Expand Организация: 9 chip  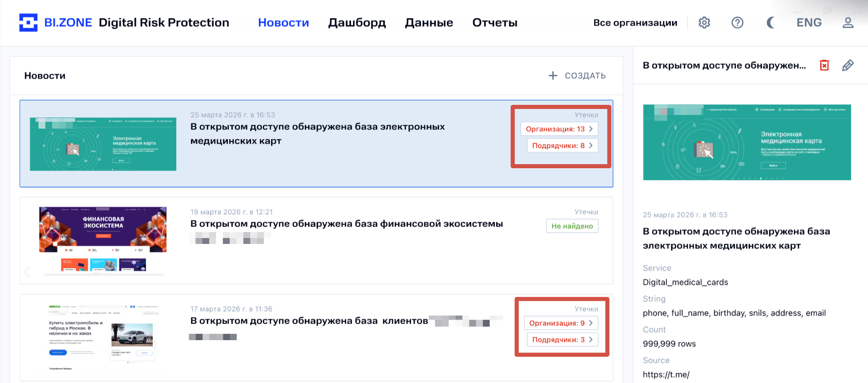click(x=561, y=323)
